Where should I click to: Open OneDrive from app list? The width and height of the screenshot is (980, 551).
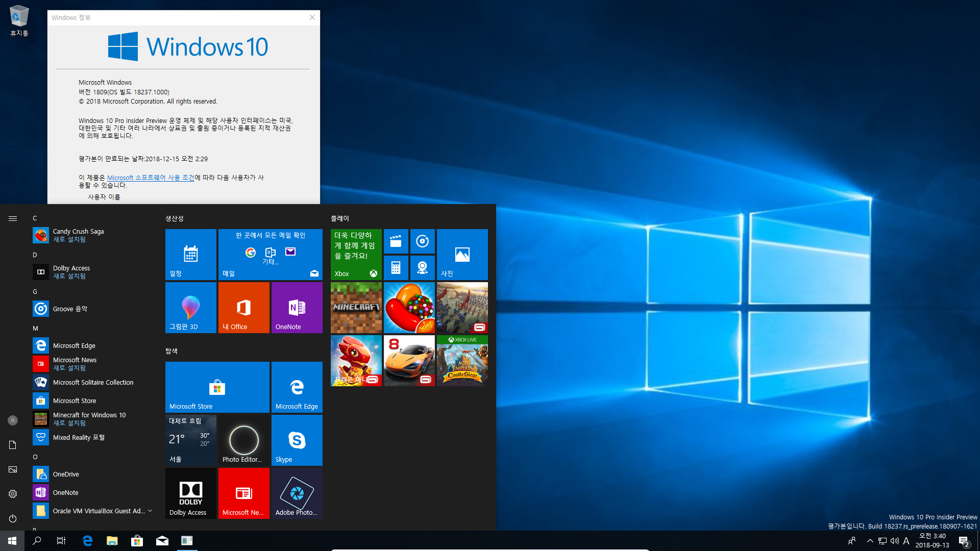65,474
